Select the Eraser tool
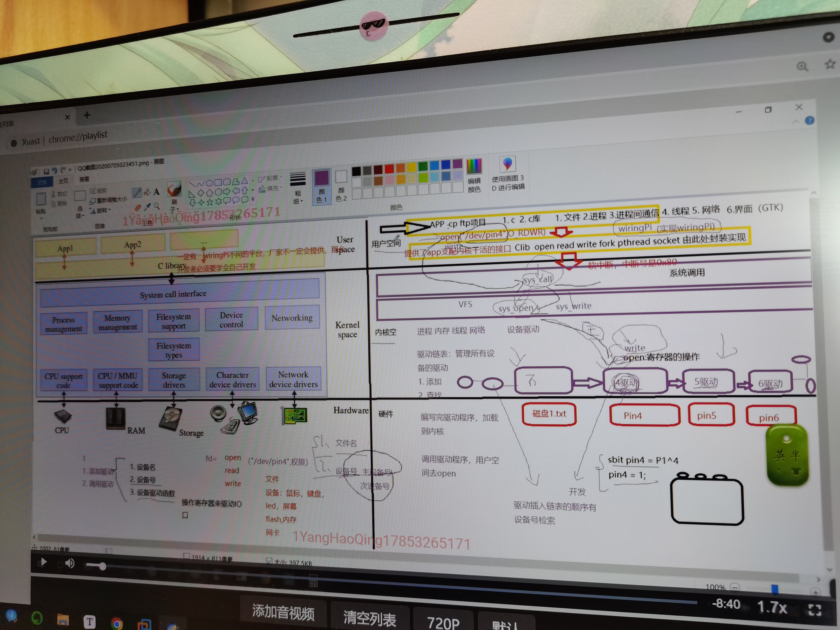Screen dimensions: 840x630 click(138, 208)
